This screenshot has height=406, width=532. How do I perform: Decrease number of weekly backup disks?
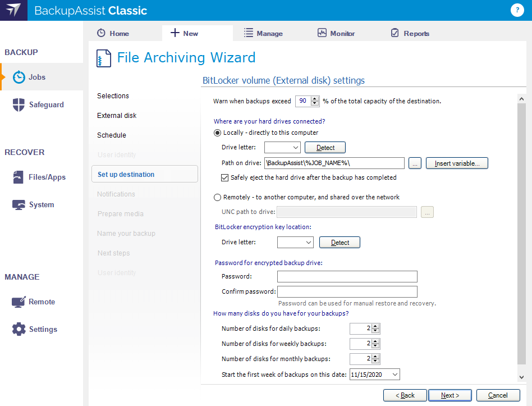pyautogui.click(x=375, y=346)
